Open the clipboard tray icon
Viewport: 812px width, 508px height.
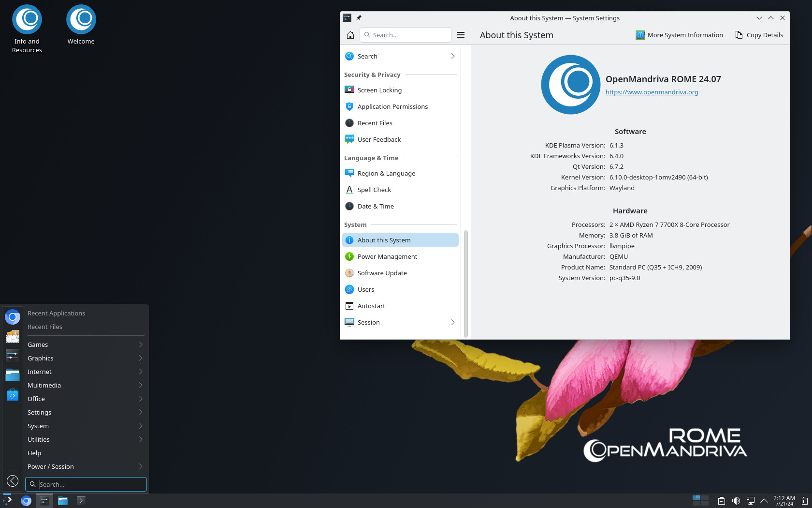(721, 501)
